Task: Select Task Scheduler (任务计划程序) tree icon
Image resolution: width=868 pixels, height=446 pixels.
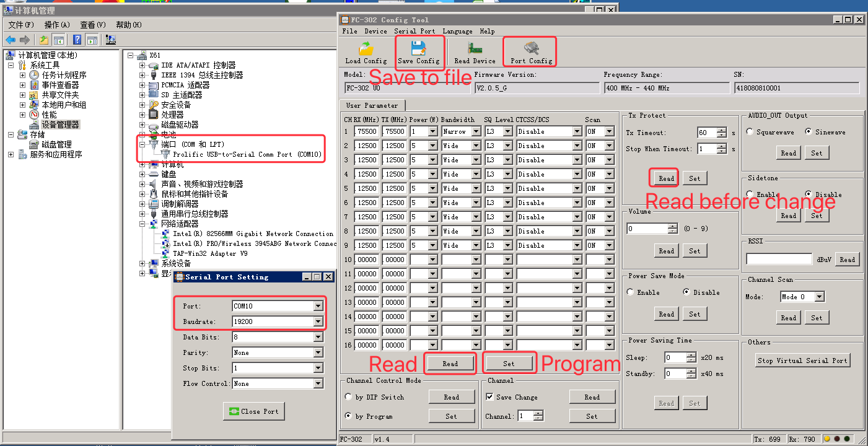Action: tap(35, 75)
